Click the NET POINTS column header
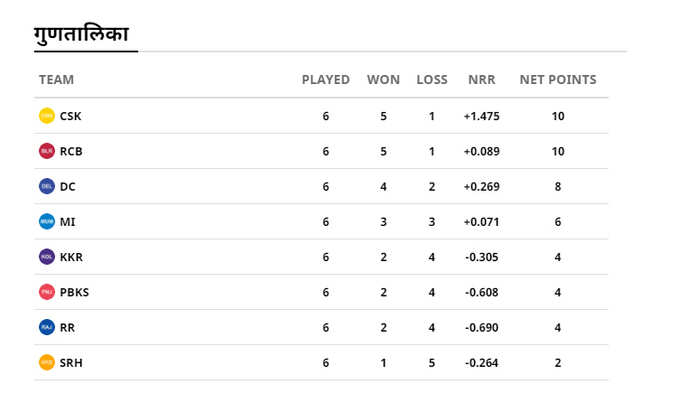The image size is (680, 403). [x=558, y=80]
